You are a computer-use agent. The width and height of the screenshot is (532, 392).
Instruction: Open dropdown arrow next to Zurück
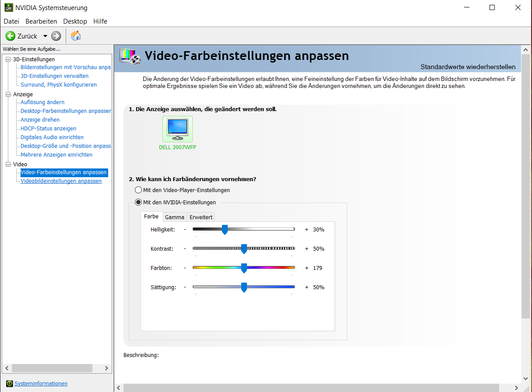tap(45, 36)
